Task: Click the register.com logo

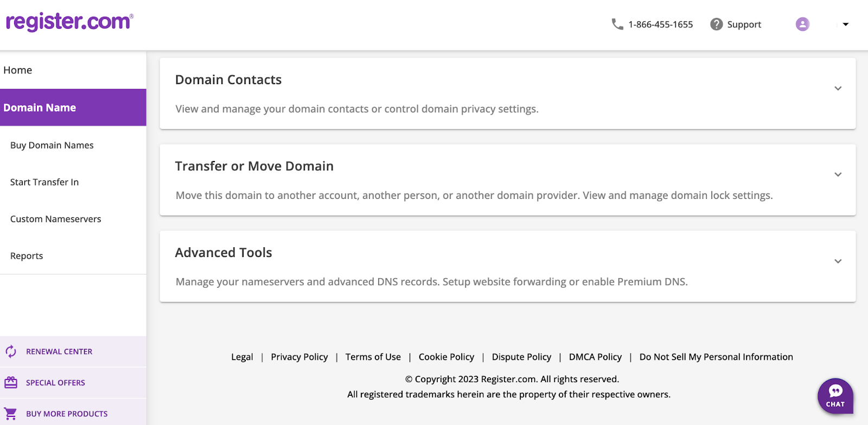Action: click(69, 22)
